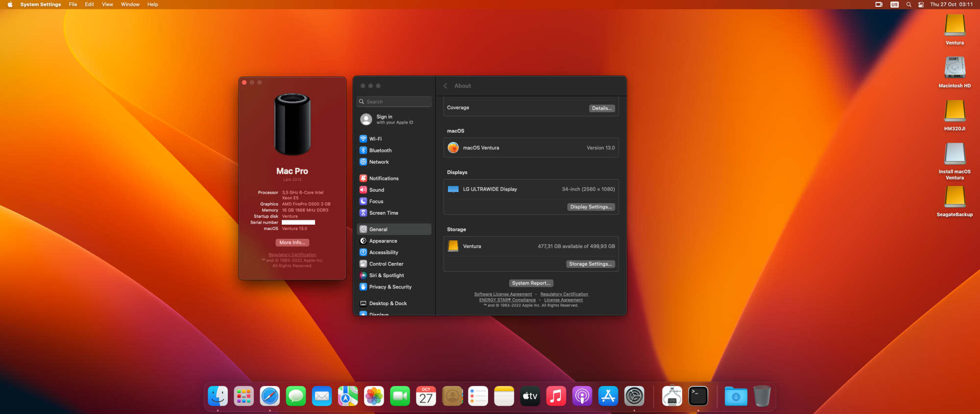Viewport: 980px width, 414px height.
Task: Open Contacts from the Dock
Action: pyautogui.click(x=452, y=396)
